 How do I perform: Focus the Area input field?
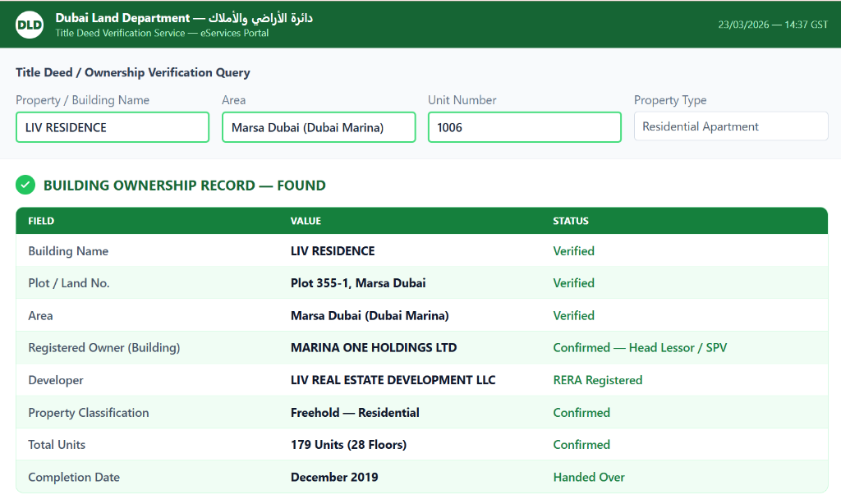point(319,127)
